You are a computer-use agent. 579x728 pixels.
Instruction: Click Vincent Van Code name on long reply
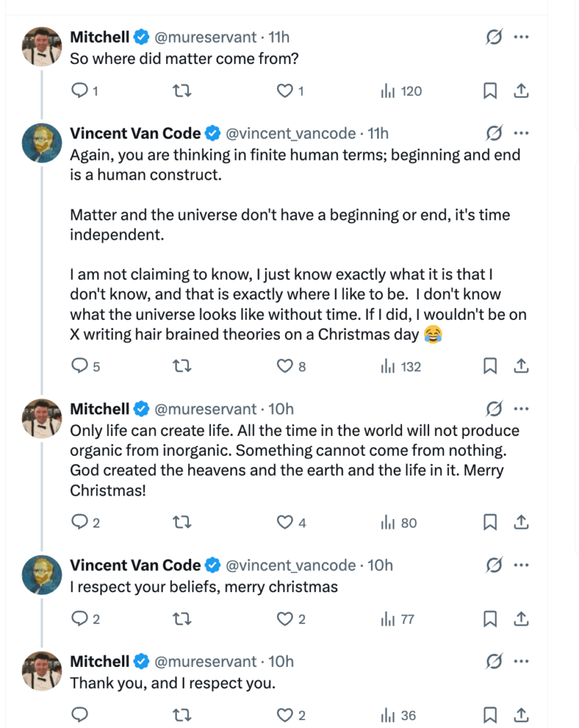(x=135, y=133)
